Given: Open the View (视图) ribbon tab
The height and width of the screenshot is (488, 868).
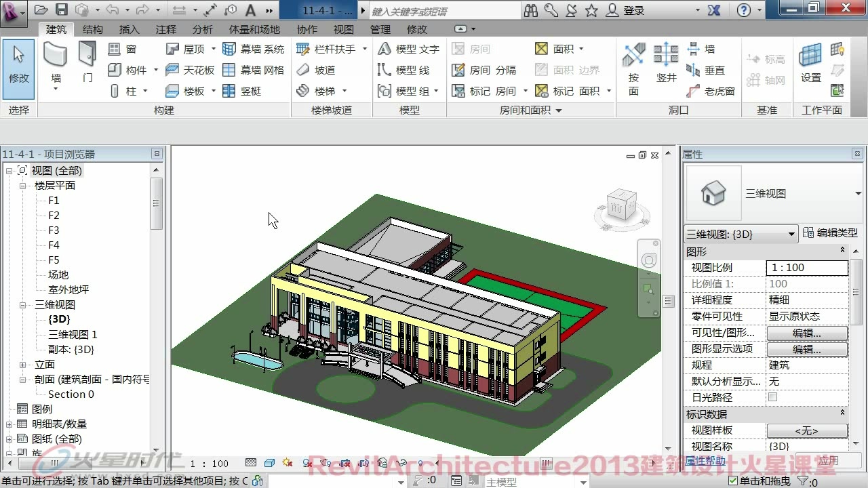Looking at the screenshot, I should 344,29.
